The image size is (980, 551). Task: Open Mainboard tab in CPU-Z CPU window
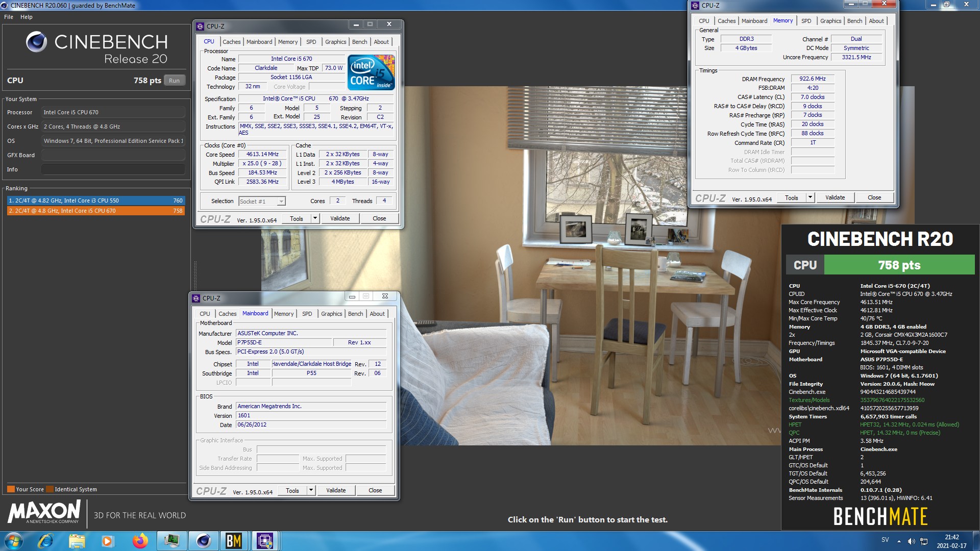point(259,42)
